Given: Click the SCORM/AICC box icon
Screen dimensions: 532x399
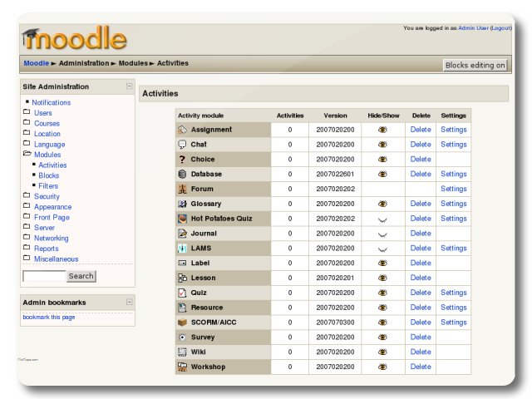Looking at the screenshot, I should click(x=182, y=323).
